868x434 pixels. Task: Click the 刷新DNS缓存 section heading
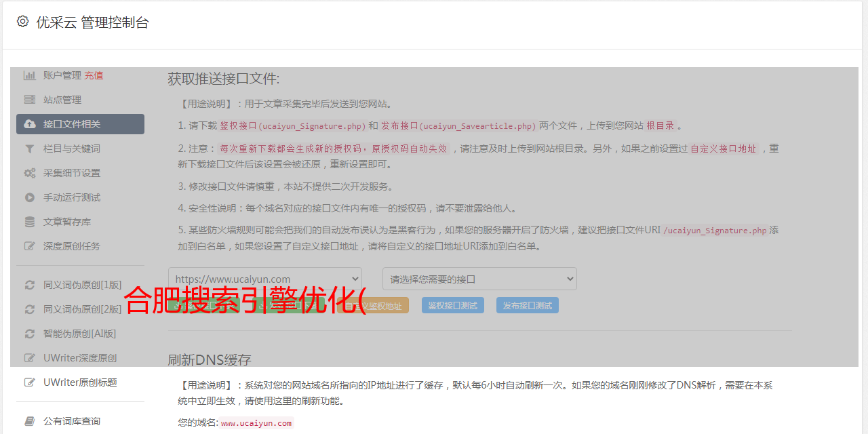(x=210, y=359)
